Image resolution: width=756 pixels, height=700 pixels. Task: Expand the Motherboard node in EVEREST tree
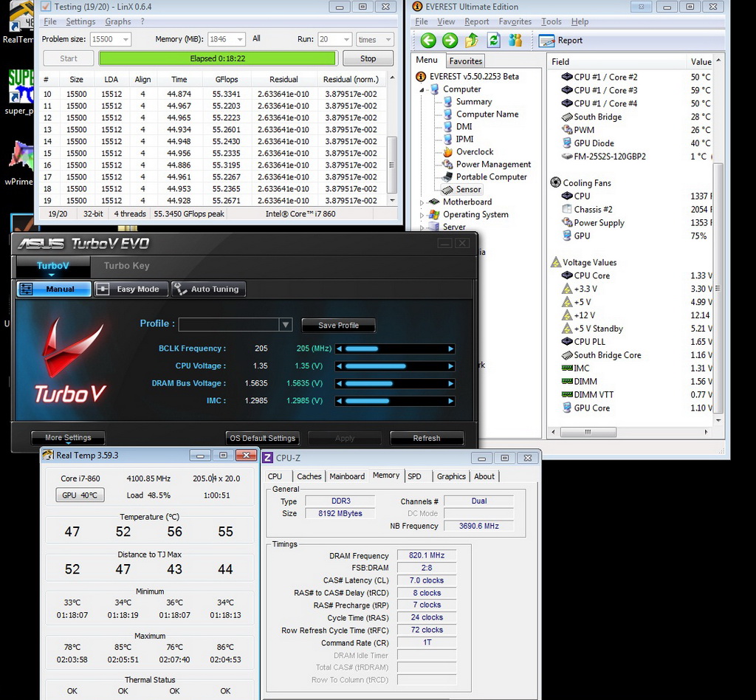(422, 202)
